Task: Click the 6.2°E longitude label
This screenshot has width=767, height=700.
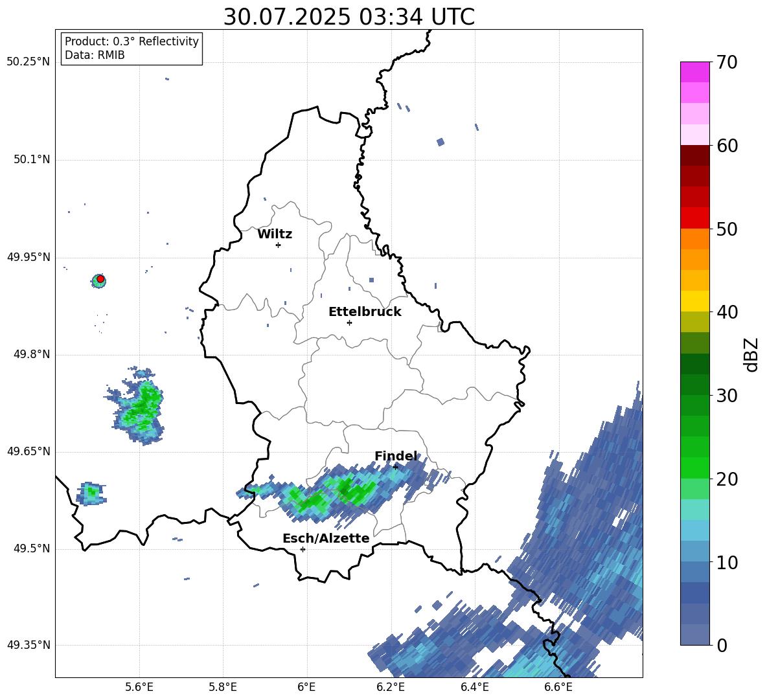Action: point(391,688)
